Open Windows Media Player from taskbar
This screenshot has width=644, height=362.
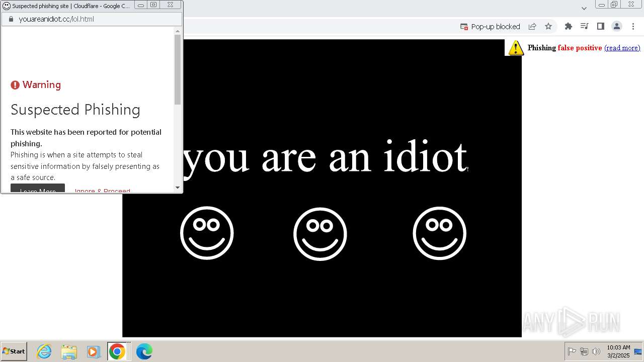93,351
